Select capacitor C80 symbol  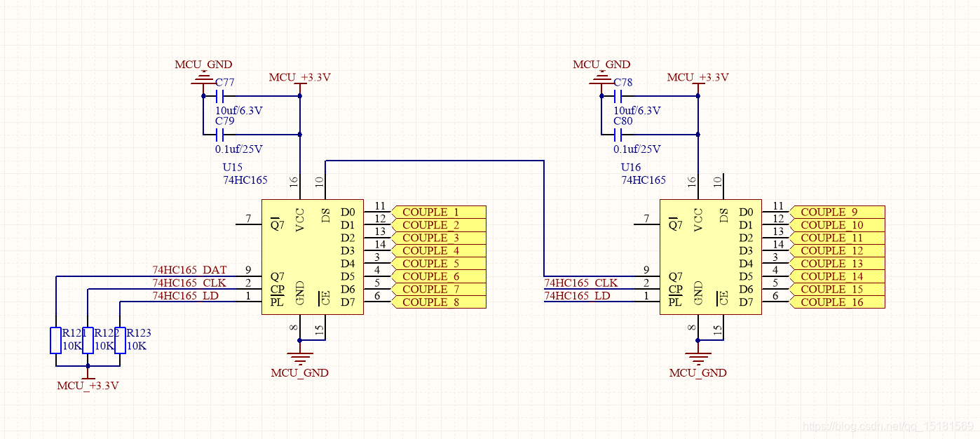point(618,134)
